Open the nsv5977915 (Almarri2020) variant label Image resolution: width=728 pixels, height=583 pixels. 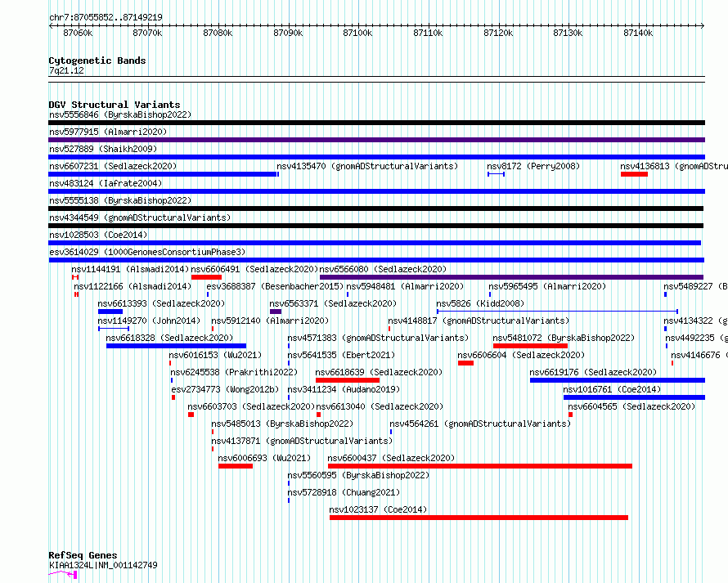108,132
